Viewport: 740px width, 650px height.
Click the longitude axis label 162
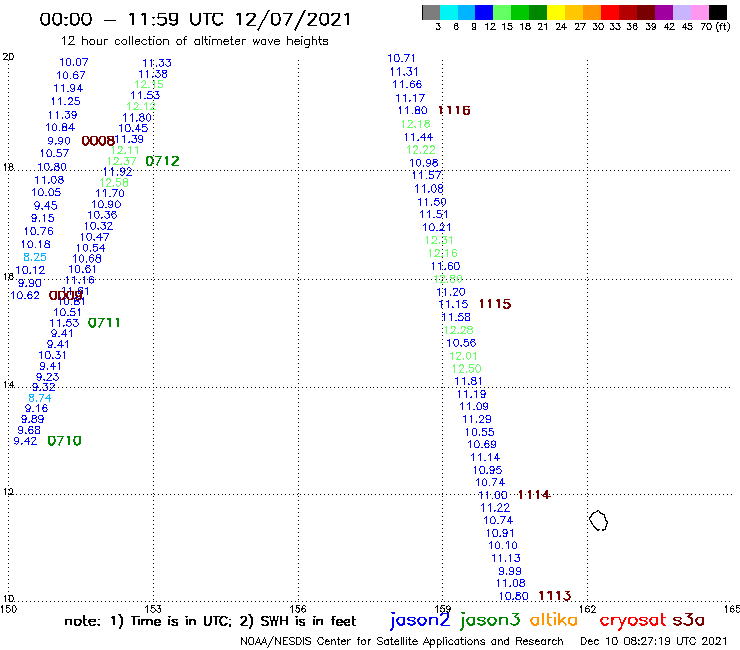point(588,609)
